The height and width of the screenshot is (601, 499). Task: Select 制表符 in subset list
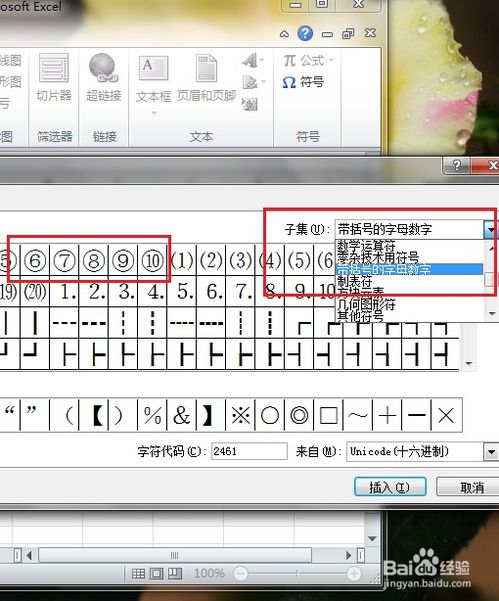[x=409, y=281]
